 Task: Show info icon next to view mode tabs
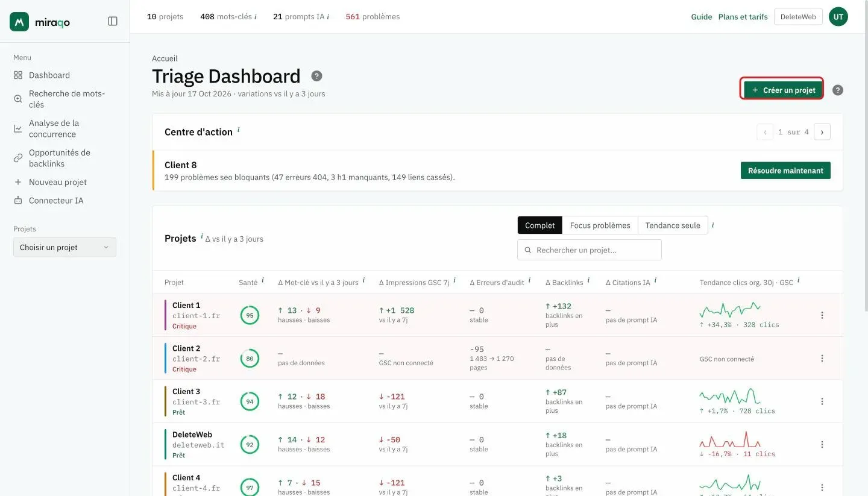[713, 225]
